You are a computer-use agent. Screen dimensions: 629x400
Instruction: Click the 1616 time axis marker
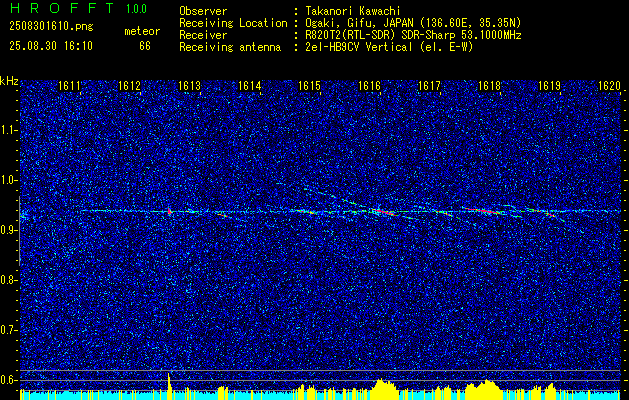pyautogui.click(x=369, y=86)
